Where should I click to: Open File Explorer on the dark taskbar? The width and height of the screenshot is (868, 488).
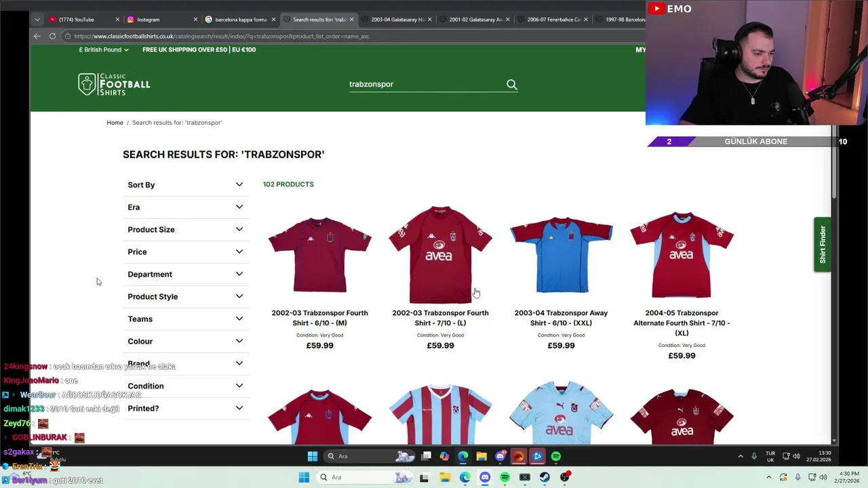(481, 456)
